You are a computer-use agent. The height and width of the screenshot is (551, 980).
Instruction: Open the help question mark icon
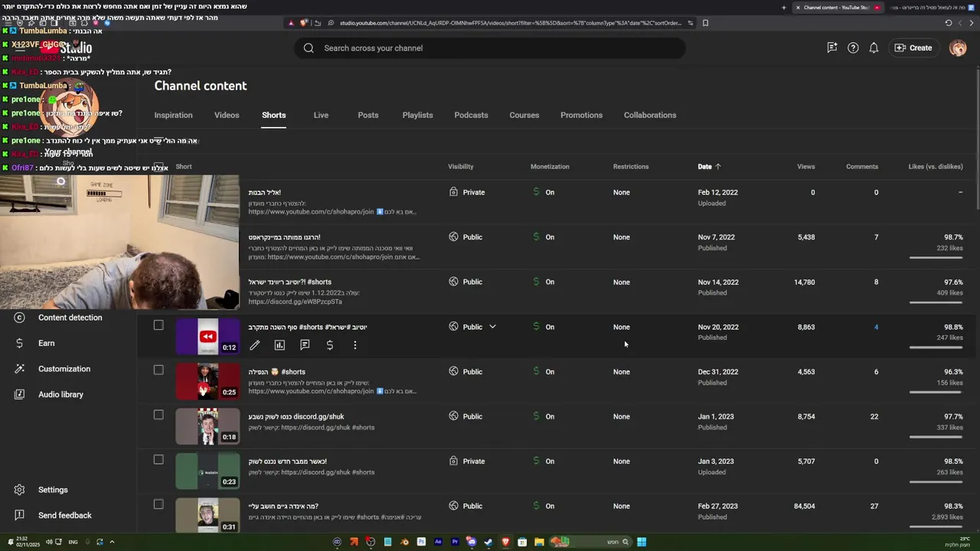[853, 47]
